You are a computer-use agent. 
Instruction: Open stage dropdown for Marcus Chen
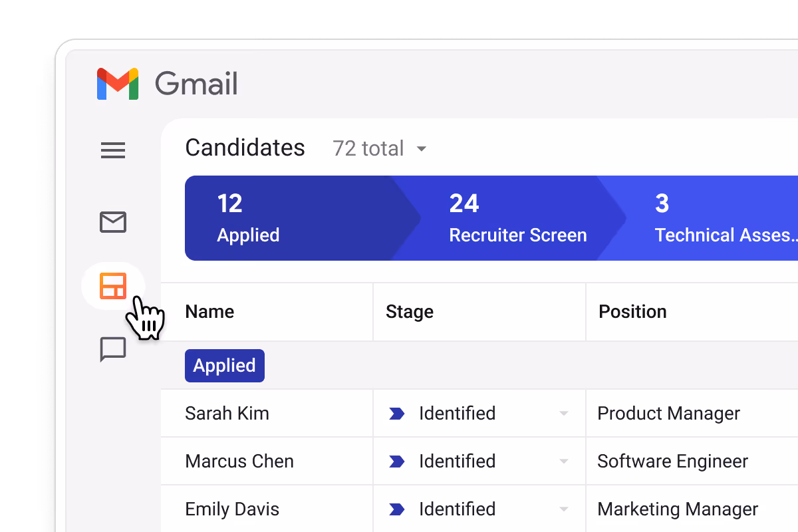coord(564,462)
